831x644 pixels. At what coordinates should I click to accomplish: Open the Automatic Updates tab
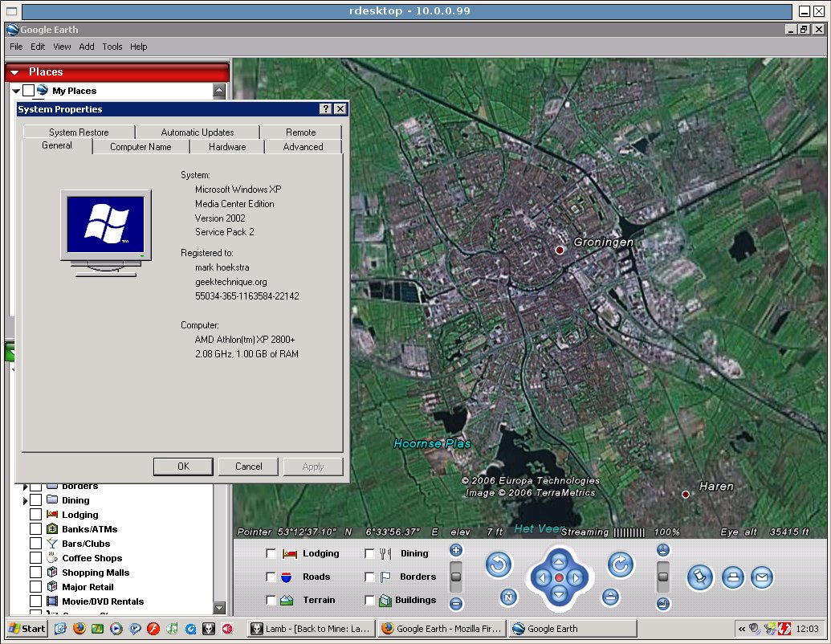click(198, 132)
